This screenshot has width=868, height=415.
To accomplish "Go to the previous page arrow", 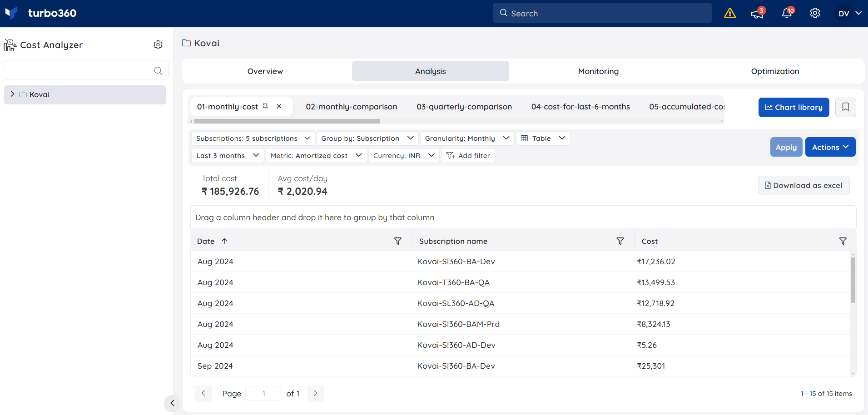I will [x=203, y=393].
